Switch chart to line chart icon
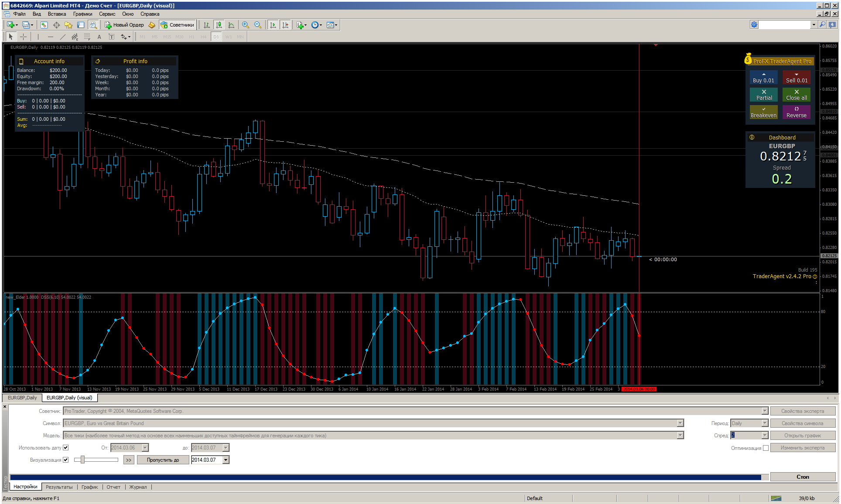Image resolution: width=841 pixels, height=504 pixels. (231, 25)
